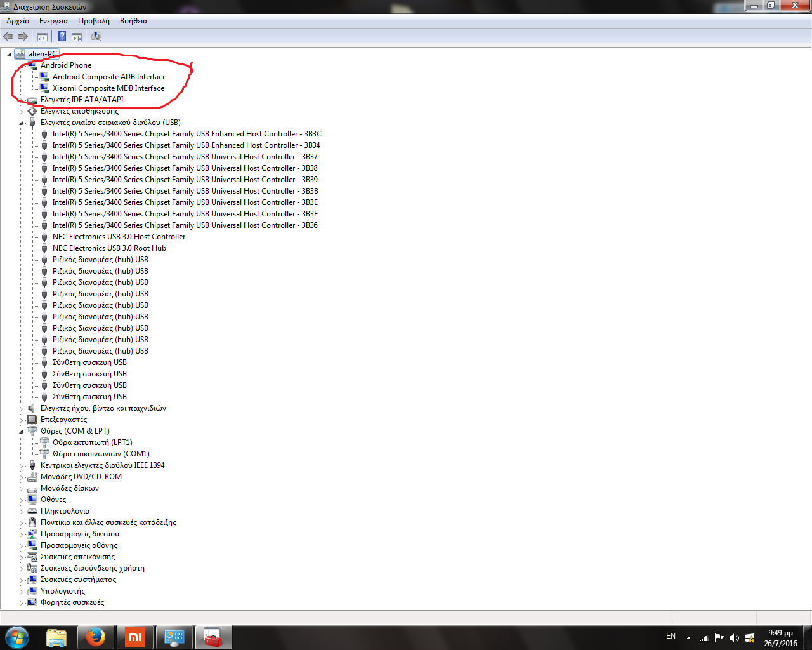Select USB Enhanced Host Controller - 3B3C

(187, 134)
